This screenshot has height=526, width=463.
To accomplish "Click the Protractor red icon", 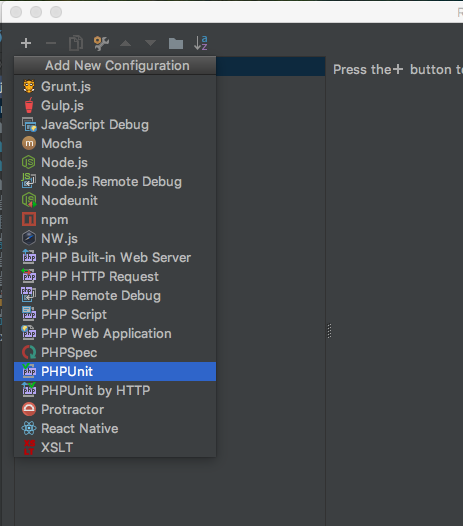I will [x=29, y=409].
